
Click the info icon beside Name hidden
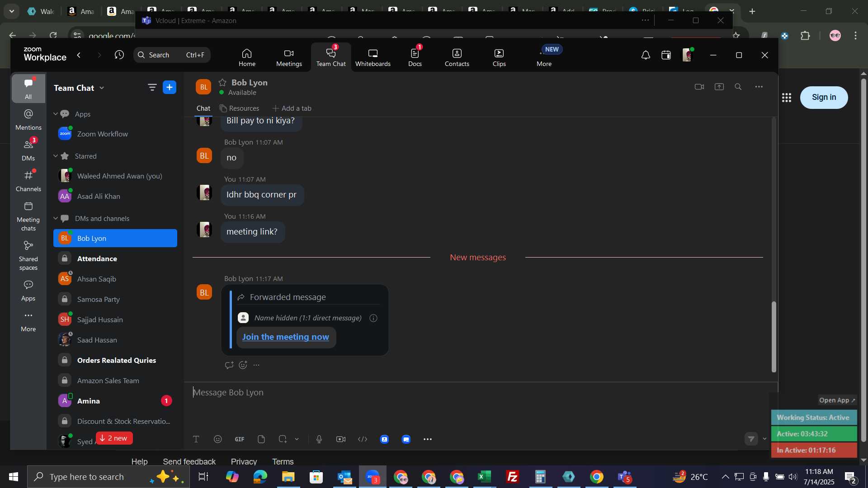click(x=373, y=318)
